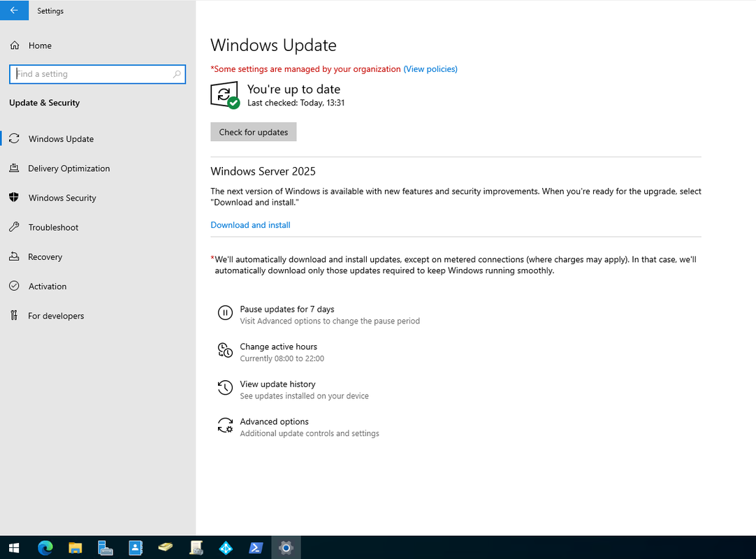Viewport: 756px width, 559px height.
Task: Click the Home icon in the sidebar
Action: (x=15, y=45)
